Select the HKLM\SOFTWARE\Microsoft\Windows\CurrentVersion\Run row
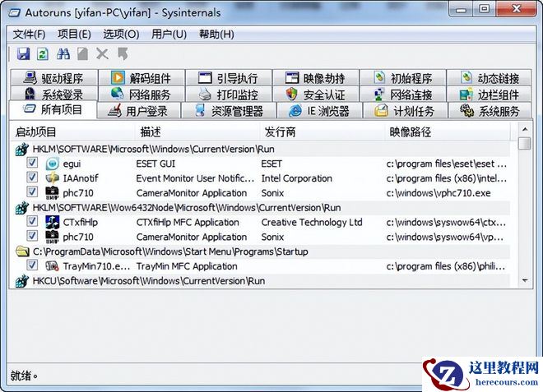This screenshot has width=543, height=392. point(261,149)
